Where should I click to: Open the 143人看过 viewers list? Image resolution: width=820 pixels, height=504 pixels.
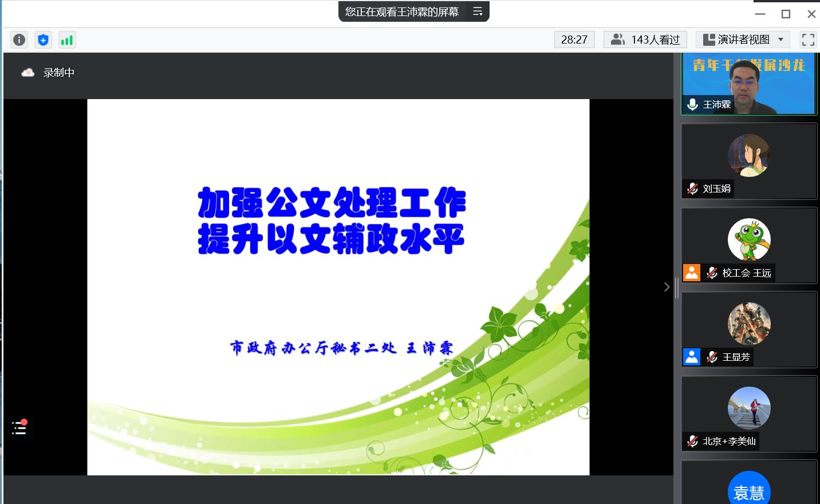click(645, 40)
